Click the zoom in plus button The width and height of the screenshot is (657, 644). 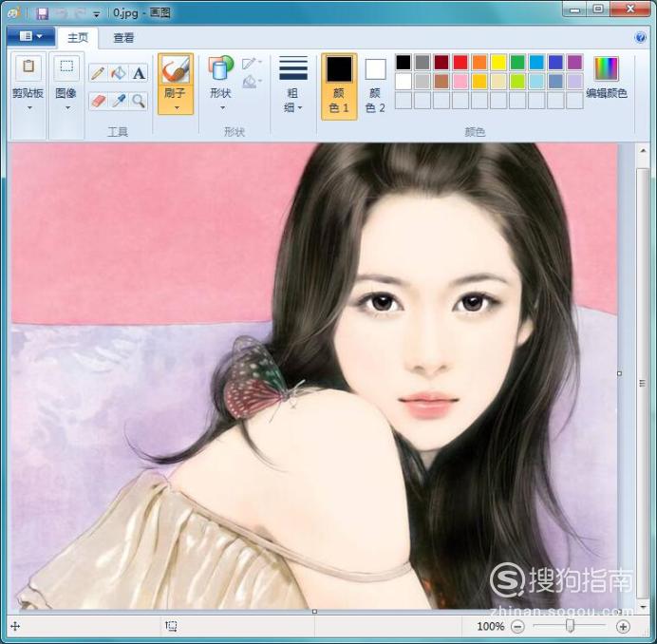pos(623,626)
